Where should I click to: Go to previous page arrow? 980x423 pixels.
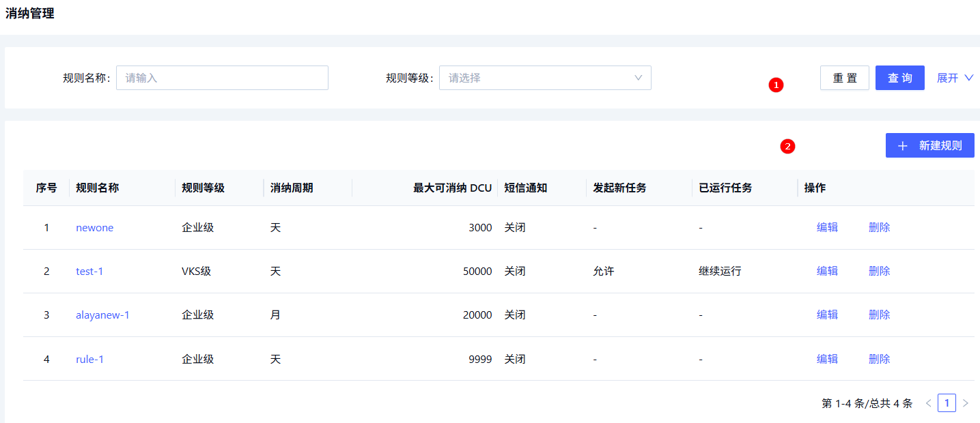[x=928, y=403]
